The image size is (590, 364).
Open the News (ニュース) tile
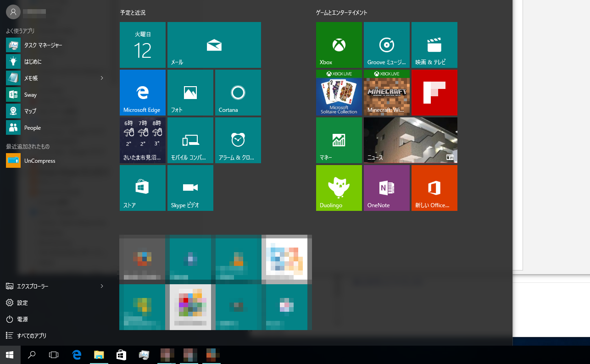[411, 140]
